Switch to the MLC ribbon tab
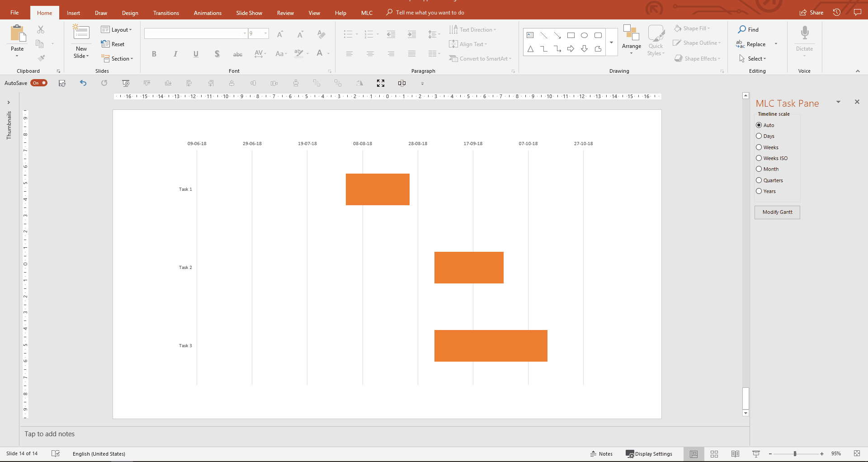This screenshot has height=462, width=868. 366,13
